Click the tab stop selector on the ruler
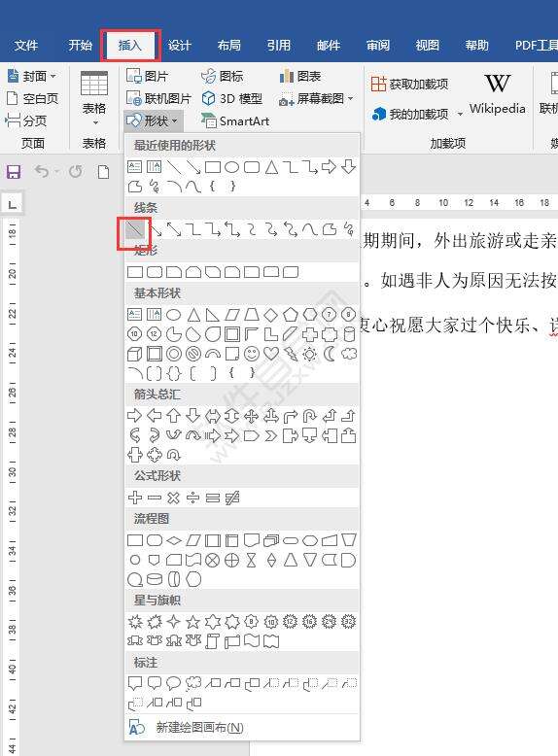The height and width of the screenshot is (756, 558). tap(13, 205)
